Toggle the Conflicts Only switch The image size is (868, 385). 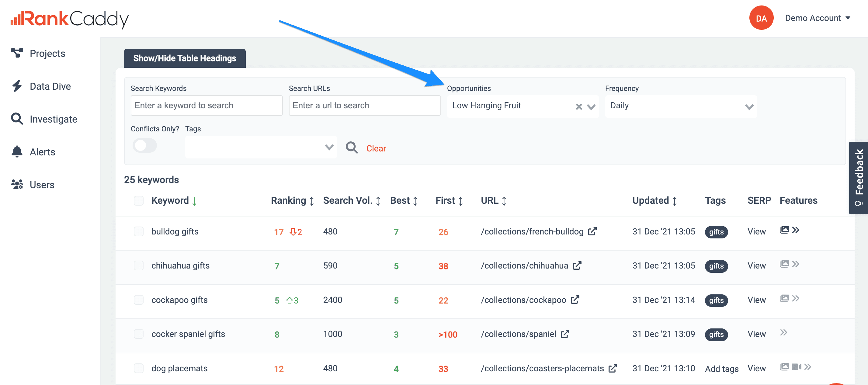tap(144, 145)
